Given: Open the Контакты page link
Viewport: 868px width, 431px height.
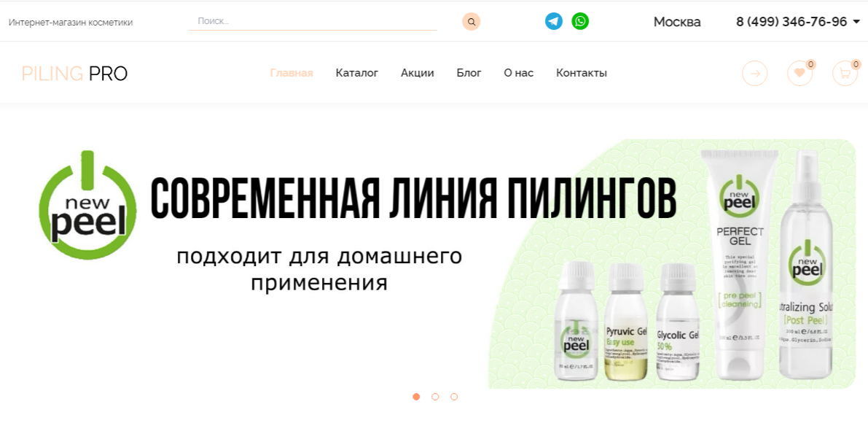Looking at the screenshot, I should coord(582,73).
